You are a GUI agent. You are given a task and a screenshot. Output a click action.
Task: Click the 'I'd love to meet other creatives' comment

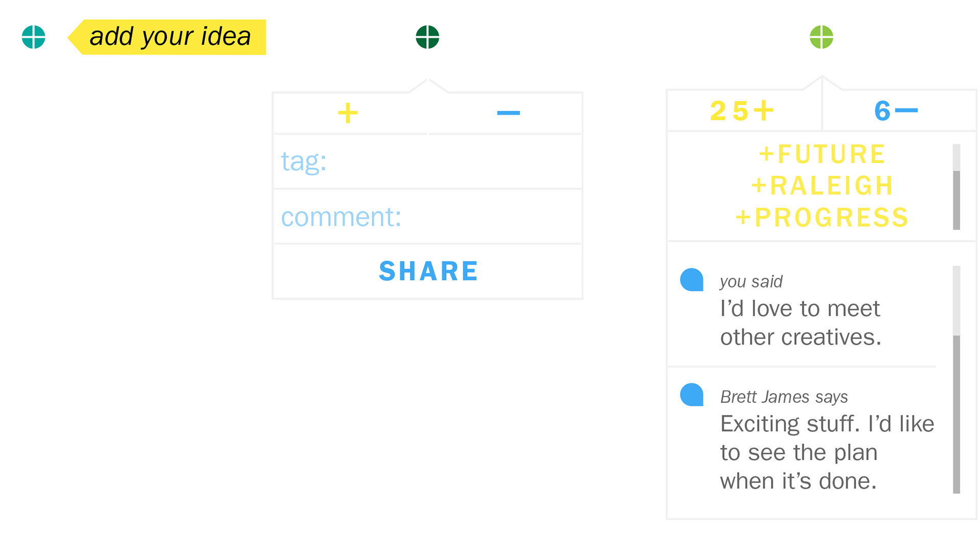coord(801,323)
